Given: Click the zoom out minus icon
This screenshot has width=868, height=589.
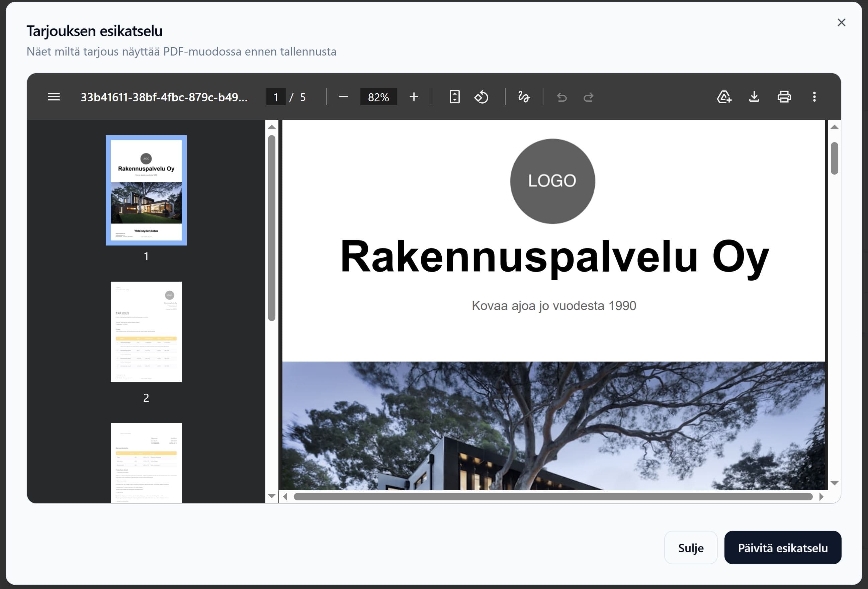Looking at the screenshot, I should point(343,97).
